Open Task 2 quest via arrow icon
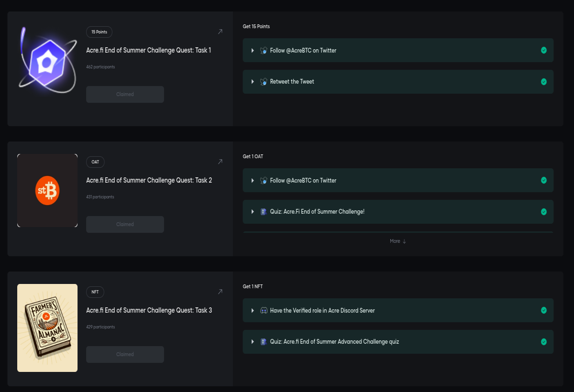The height and width of the screenshot is (392, 574). (x=220, y=162)
